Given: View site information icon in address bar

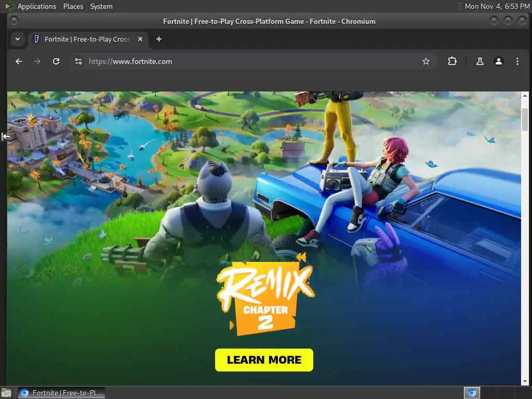Looking at the screenshot, I should coord(78,61).
